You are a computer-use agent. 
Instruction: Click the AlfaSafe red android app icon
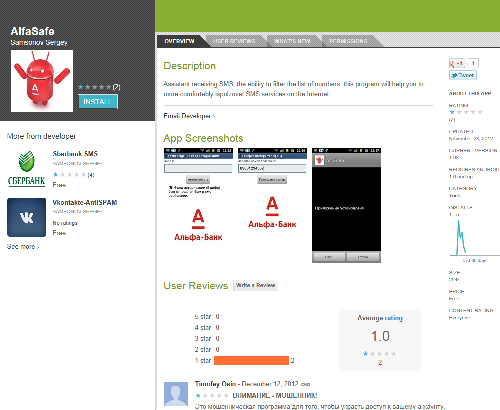tap(42, 81)
